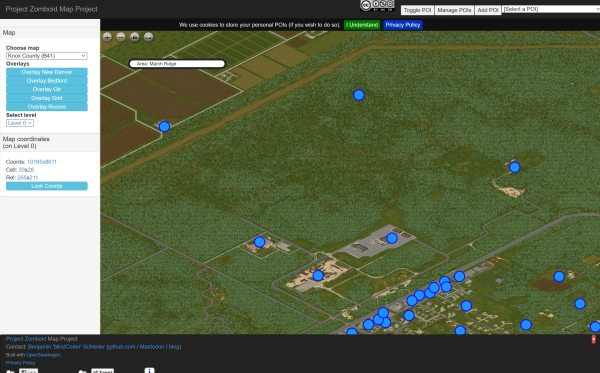
Task: Open the Privacy Policy cookie banner button
Action: pyautogui.click(x=403, y=25)
